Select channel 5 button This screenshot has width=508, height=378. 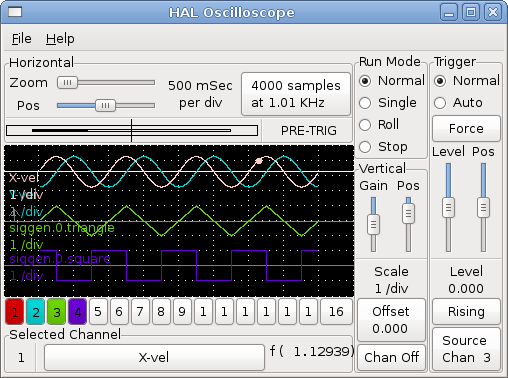coord(98,312)
